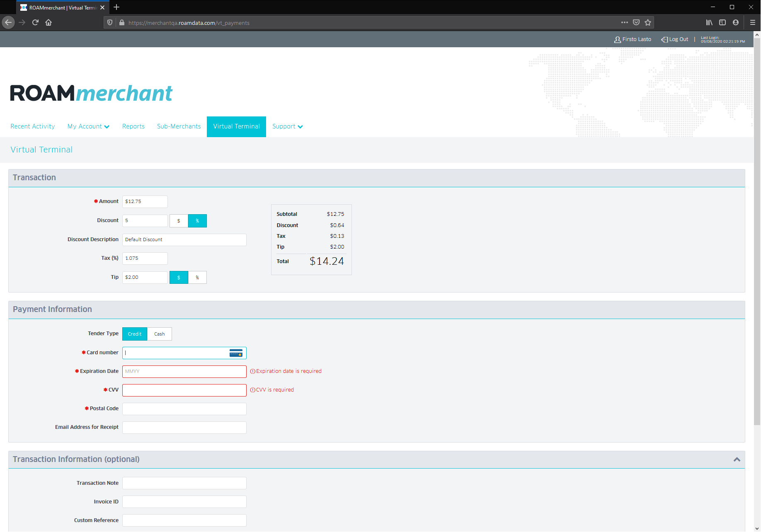Focus the Card number field
Image resolution: width=761 pixels, height=532 pixels.
pyautogui.click(x=184, y=353)
